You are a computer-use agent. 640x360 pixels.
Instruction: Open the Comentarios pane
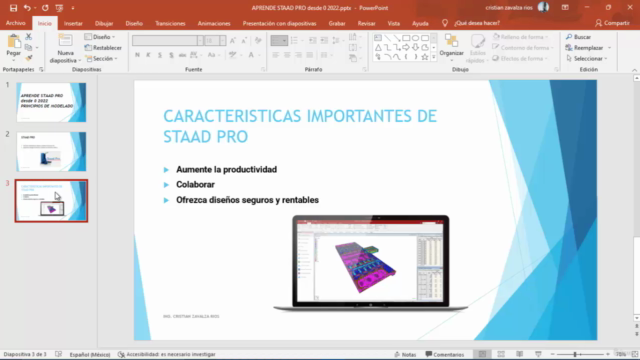tap(445, 354)
